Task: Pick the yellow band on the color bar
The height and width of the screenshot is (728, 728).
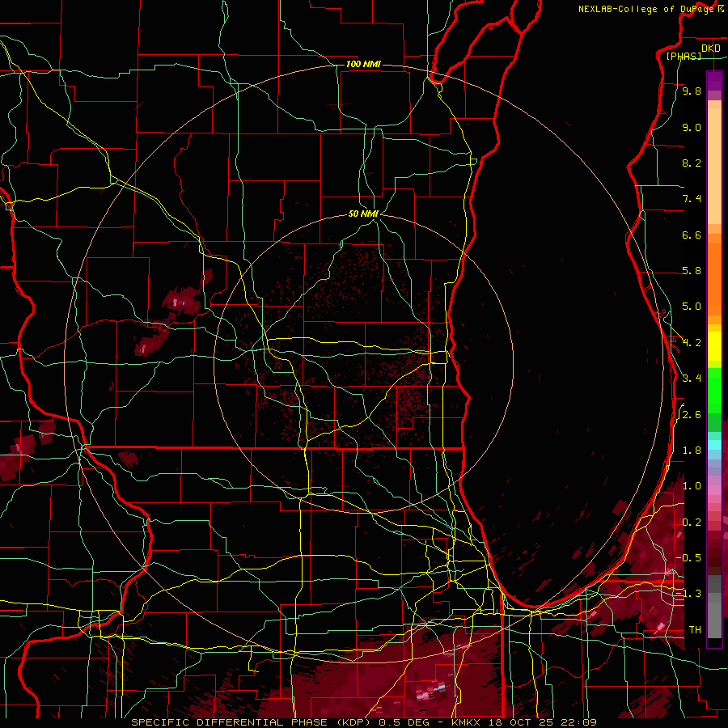Action: point(714,346)
